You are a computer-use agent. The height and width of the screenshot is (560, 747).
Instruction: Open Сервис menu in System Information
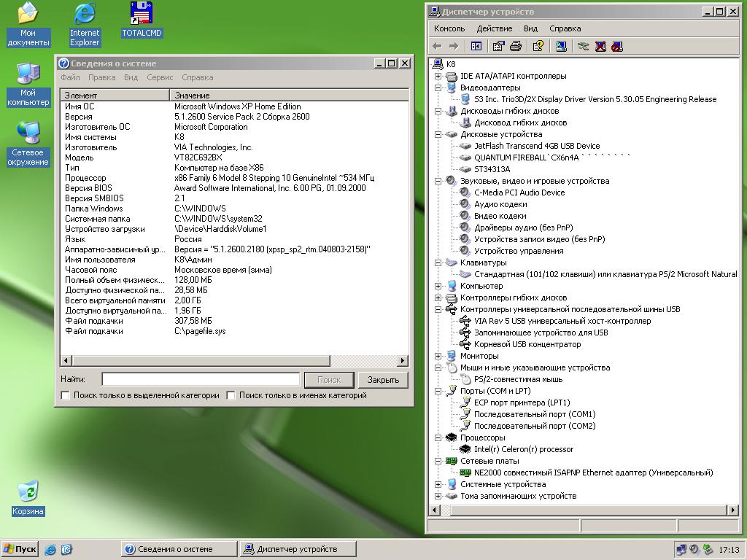coord(160,77)
